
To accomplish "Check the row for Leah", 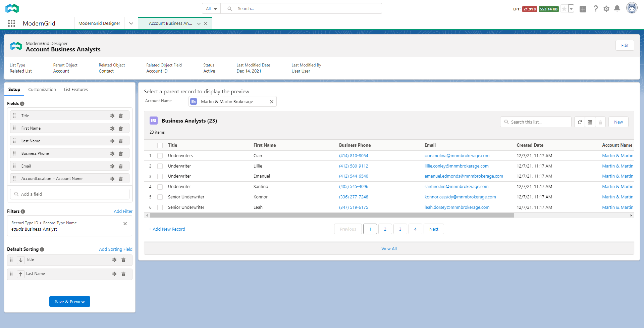I will 160,207.
